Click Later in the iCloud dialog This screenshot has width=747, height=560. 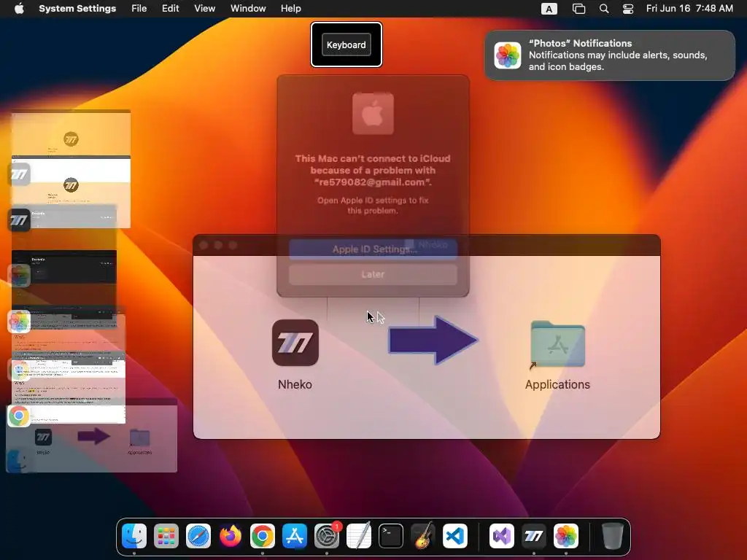click(x=373, y=274)
